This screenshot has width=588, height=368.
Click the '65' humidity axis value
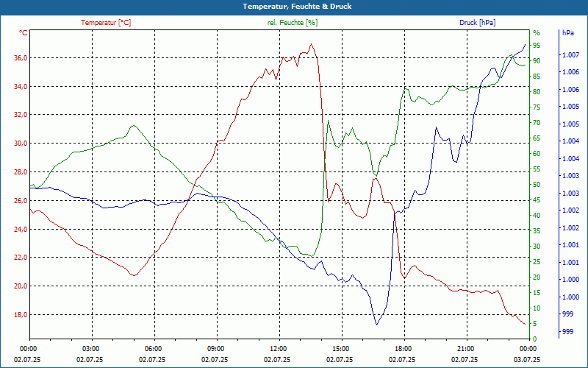pyautogui.click(x=537, y=138)
